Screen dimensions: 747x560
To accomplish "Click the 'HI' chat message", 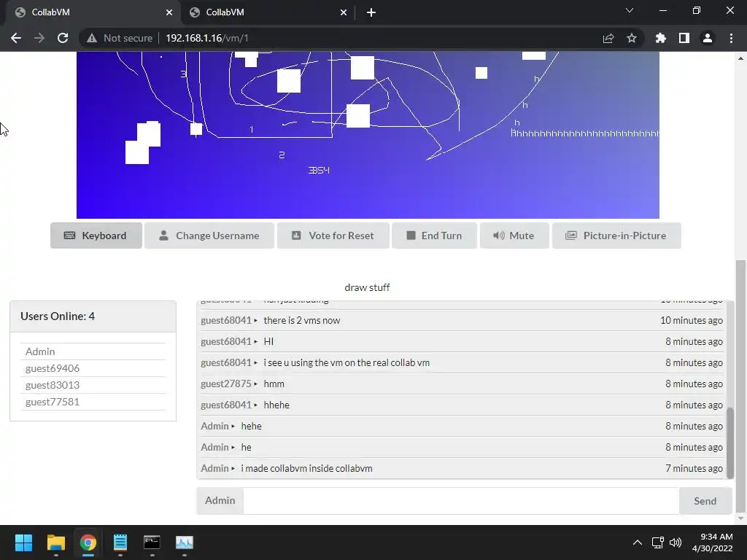I will point(268,341).
